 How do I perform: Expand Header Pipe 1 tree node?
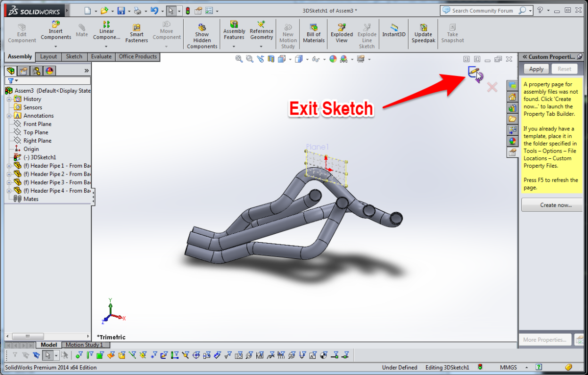(9, 166)
